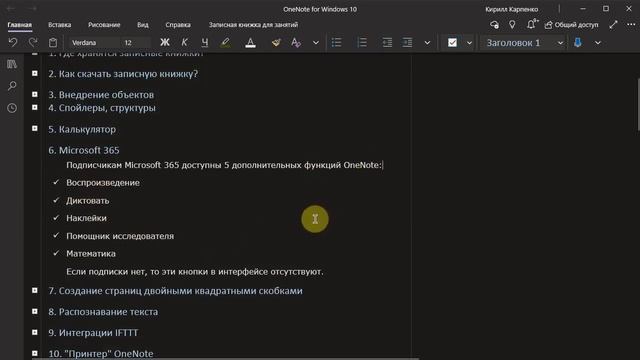Expand heading 5. Калькулятор
This screenshot has width=640, height=360.
click(35, 129)
